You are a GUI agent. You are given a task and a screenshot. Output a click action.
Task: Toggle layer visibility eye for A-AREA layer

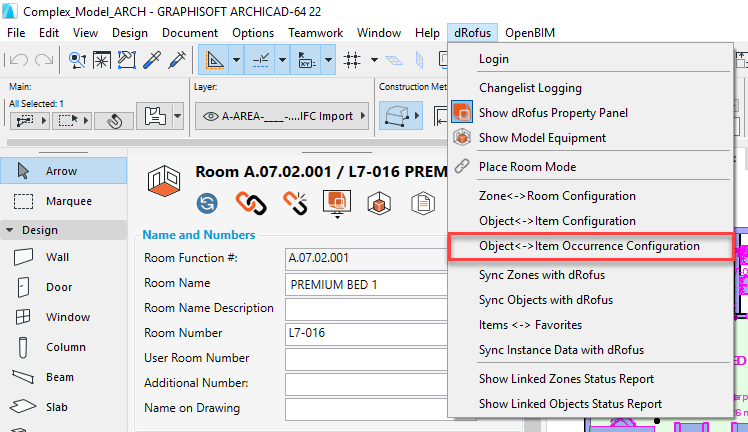(x=211, y=116)
